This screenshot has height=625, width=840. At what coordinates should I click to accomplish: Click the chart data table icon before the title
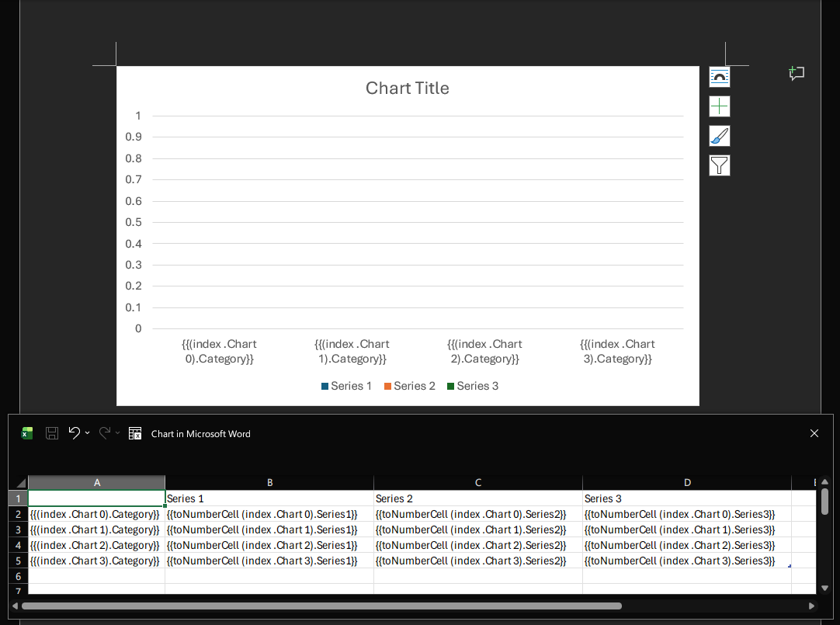pyautogui.click(x=134, y=433)
